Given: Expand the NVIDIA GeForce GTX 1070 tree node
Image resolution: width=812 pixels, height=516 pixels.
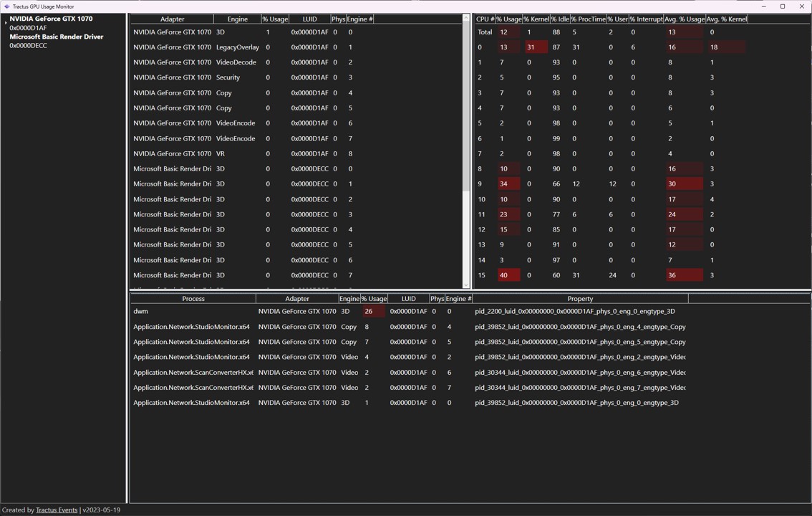Looking at the screenshot, I should (x=6, y=23).
